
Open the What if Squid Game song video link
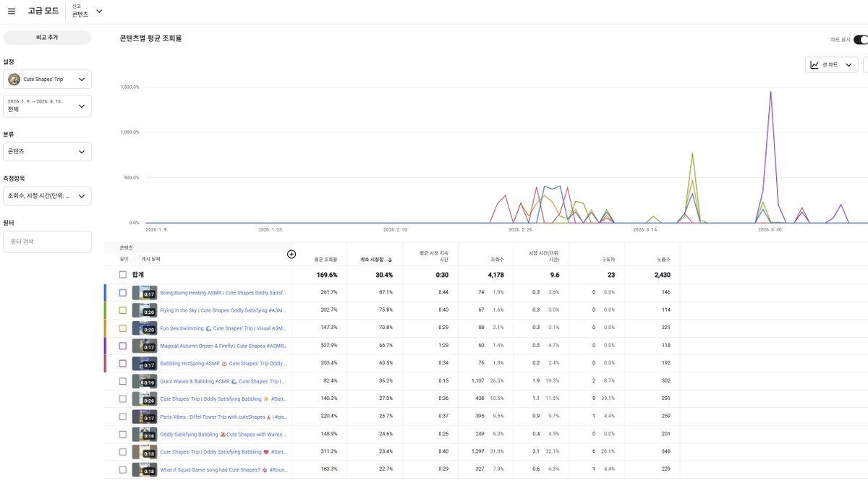tap(223, 469)
